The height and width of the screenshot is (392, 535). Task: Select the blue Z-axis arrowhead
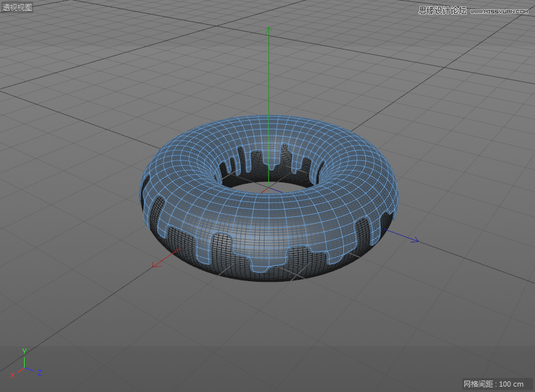click(414, 240)
